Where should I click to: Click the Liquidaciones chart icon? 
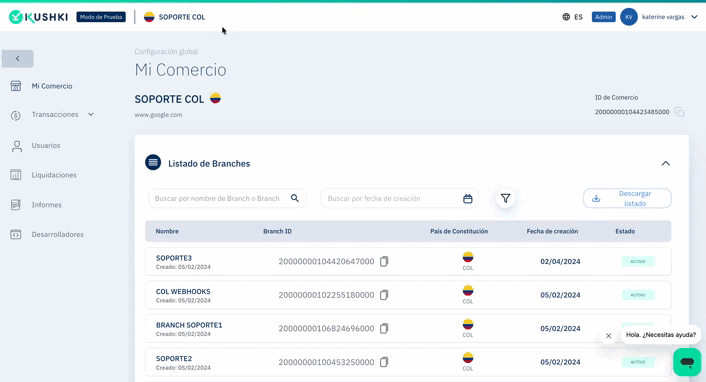(16, 175)
